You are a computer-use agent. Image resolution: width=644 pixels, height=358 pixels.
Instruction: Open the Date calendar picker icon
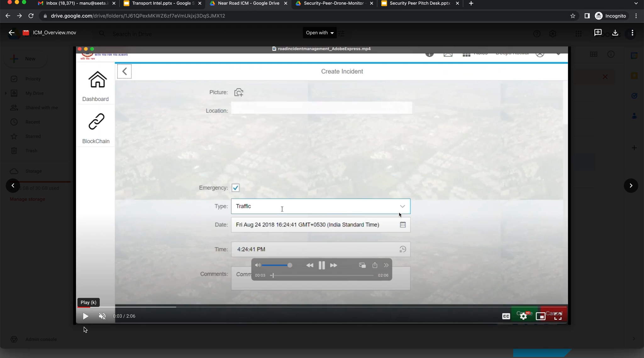coord(403,225)
